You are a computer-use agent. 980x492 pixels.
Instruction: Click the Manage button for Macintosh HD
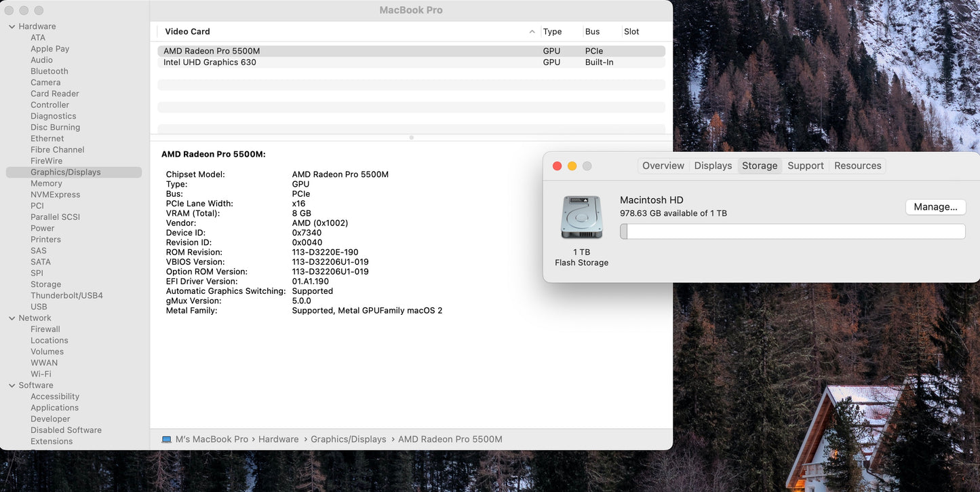[x=935, y=207]
